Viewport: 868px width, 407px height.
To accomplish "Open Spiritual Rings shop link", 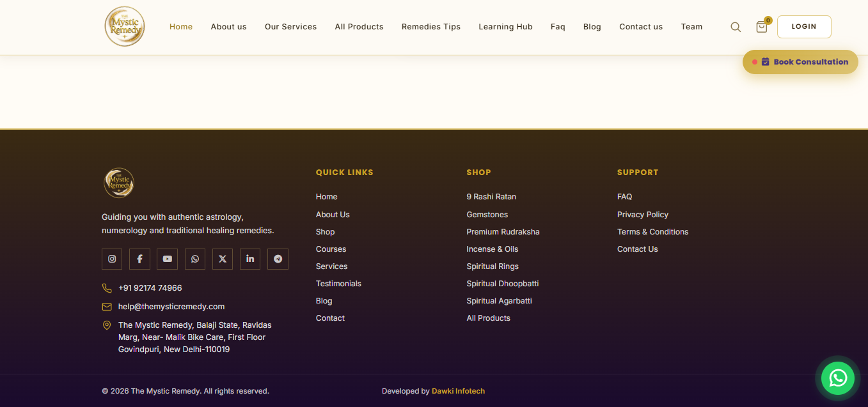I will coord(493,266).
